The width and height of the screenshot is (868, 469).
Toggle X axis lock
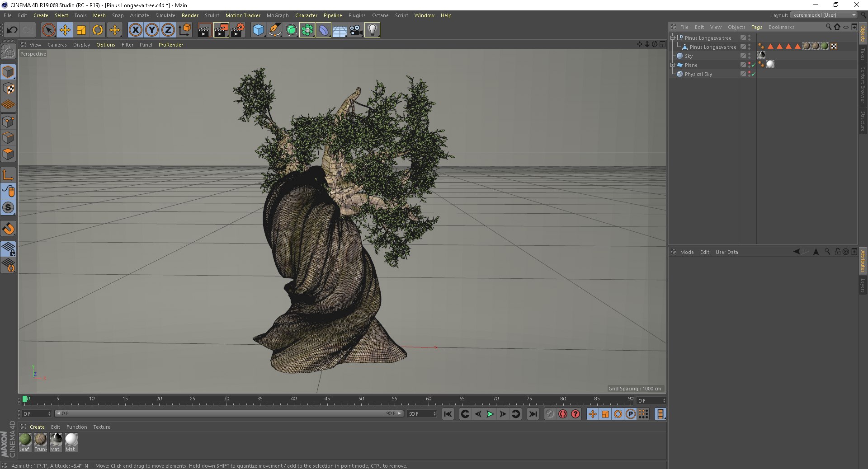pyautogui.click(x=135, y=30)
